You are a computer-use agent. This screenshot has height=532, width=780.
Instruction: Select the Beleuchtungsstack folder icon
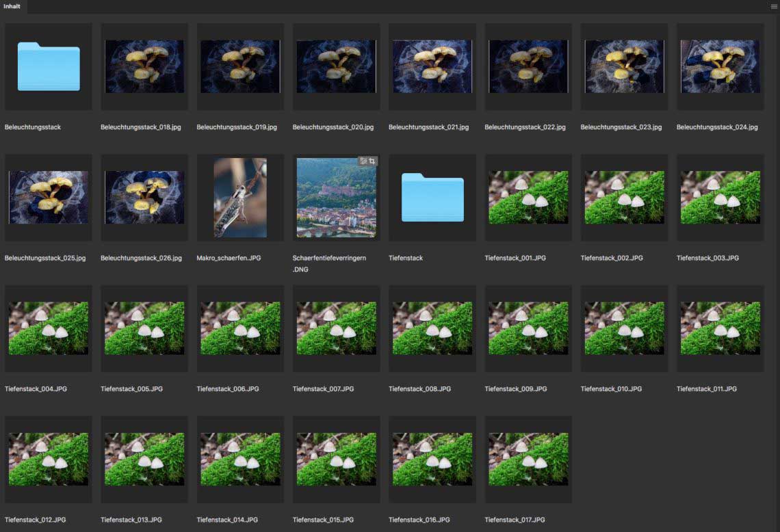coord(49,66)
